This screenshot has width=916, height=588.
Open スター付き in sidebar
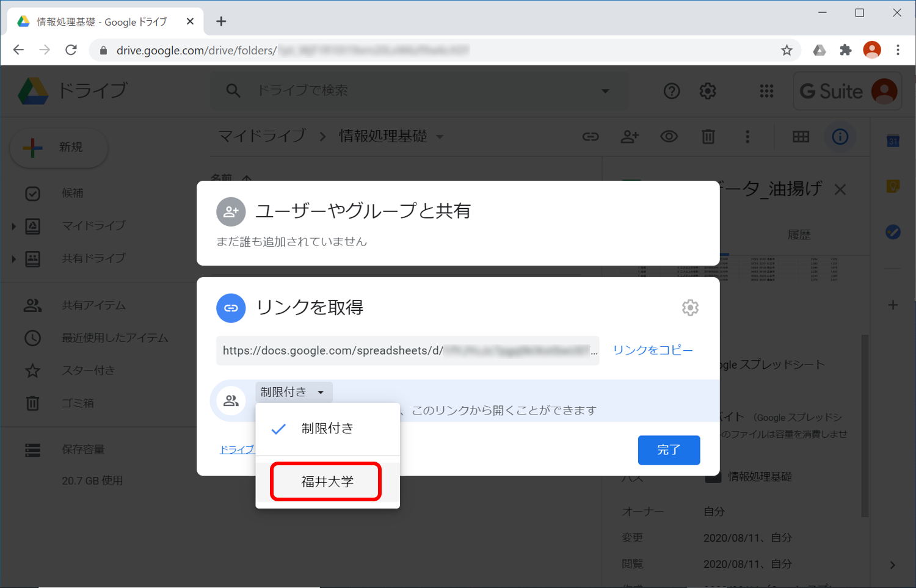[x=88, y=371]
